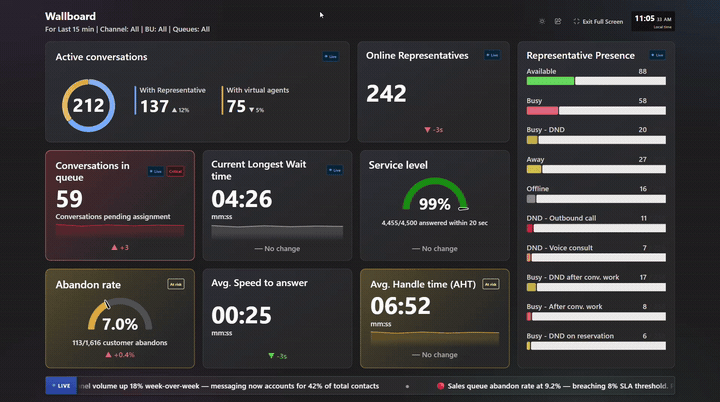
Task: Click 'No change' under Service level
Action: pyautogui.click(x=434, y=249)
